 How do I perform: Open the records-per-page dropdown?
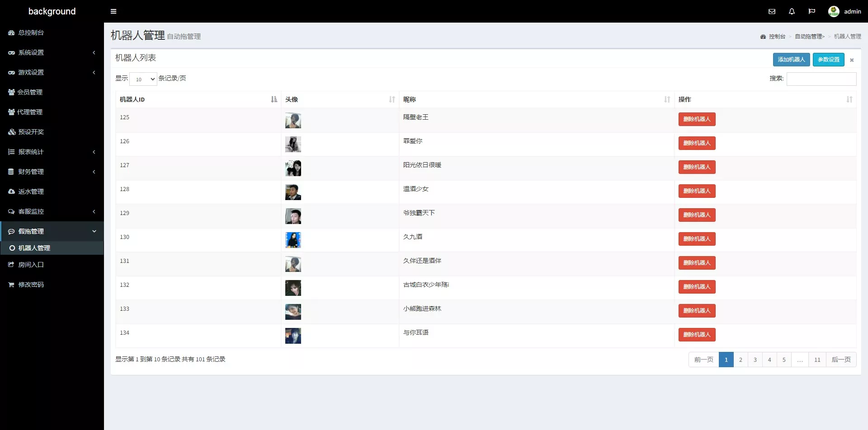[143, 79]
